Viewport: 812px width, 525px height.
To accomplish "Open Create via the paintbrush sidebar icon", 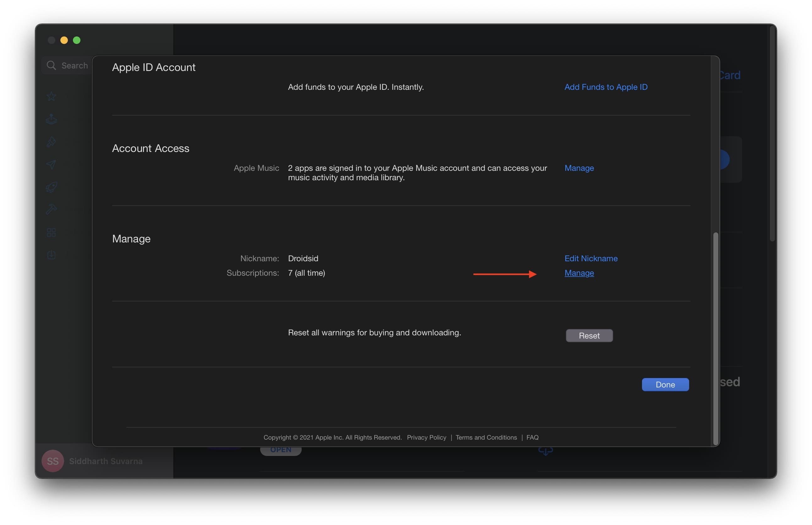I will point(52,142).
